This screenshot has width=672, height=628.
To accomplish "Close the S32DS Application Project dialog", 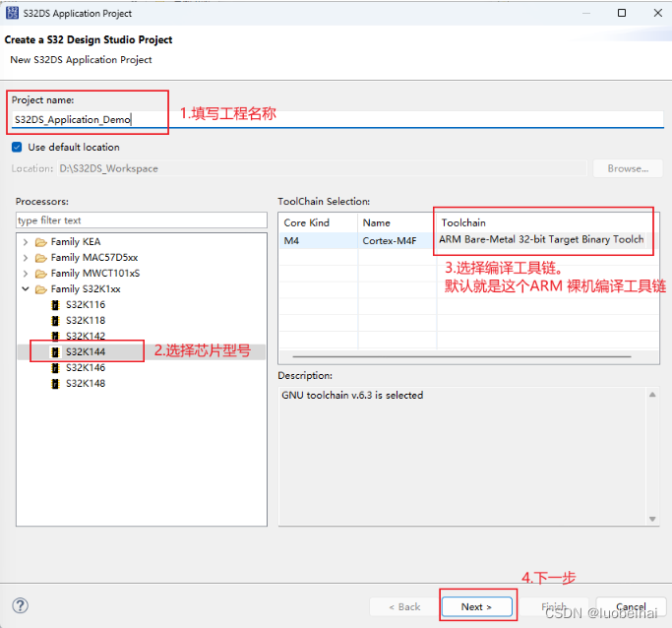I will click(x=658, y=13).
